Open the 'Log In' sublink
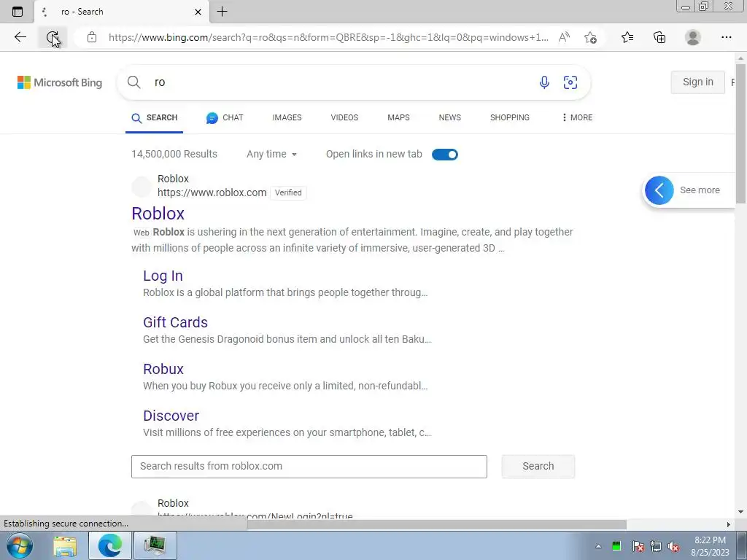The image size is (747, 560). click(x=163, y=276)
